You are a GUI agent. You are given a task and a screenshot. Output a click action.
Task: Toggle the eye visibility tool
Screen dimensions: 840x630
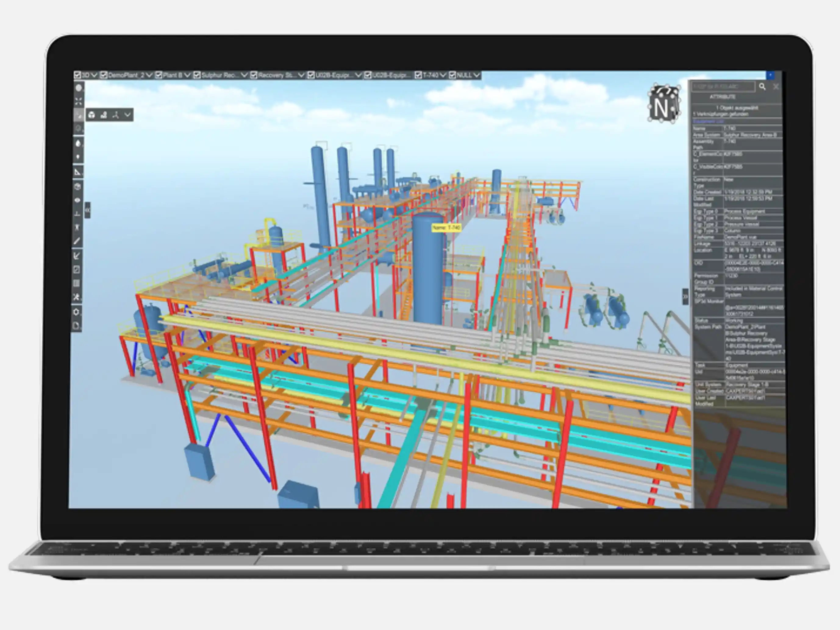tap(77, 200)
